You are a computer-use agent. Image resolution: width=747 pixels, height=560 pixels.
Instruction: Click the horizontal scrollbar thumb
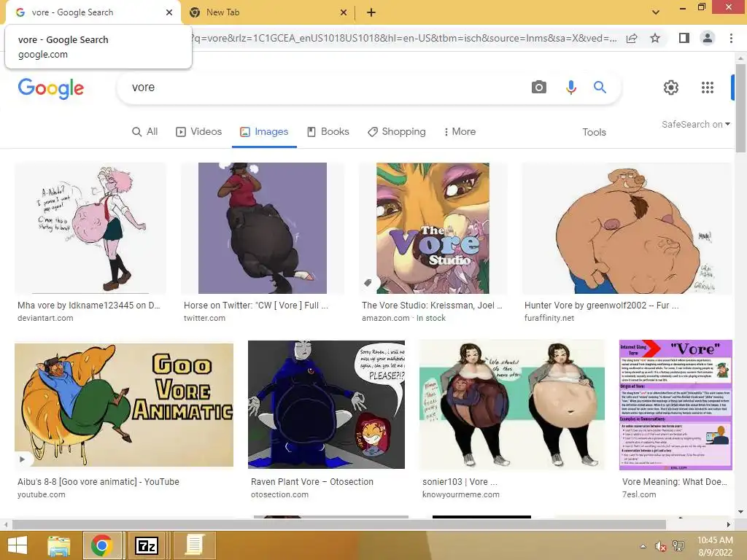338,525
